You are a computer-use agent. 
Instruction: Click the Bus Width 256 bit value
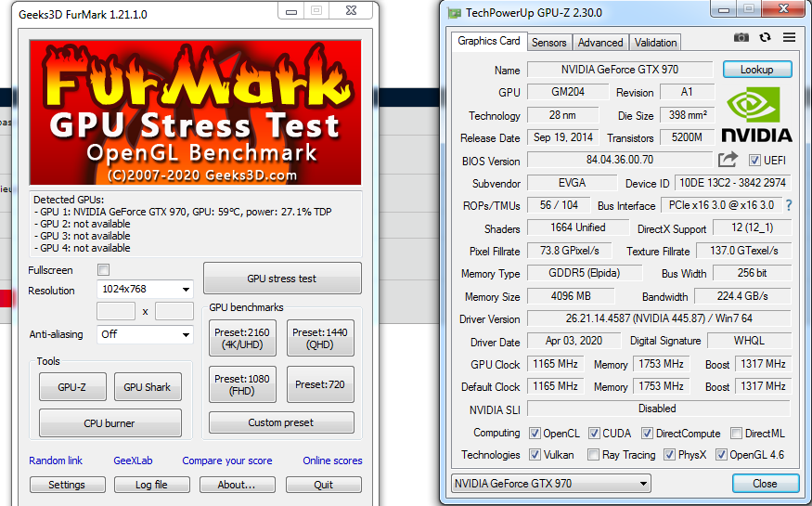[x=752, y=273]
